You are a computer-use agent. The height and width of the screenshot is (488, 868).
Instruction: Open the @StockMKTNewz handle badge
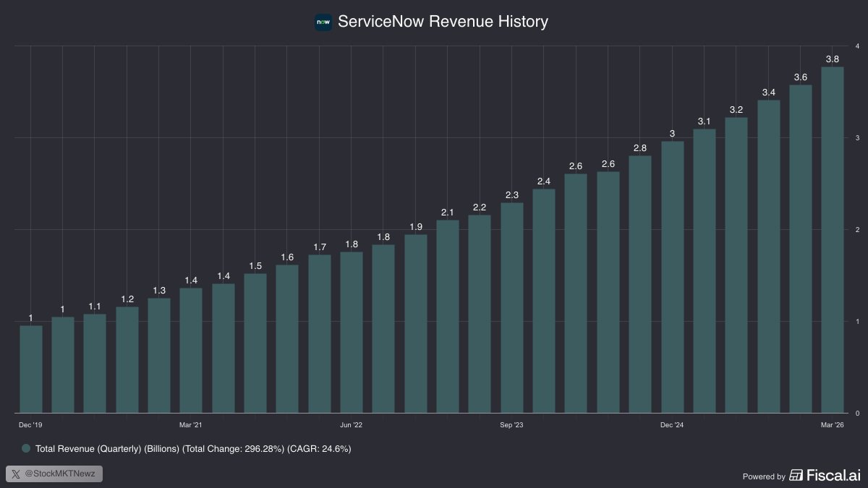(54, 474)
